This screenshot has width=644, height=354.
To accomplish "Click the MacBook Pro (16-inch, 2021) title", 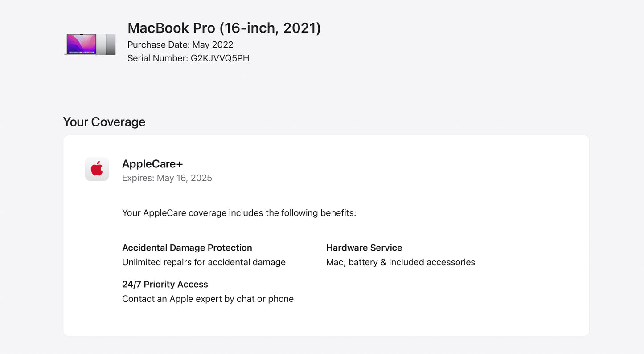I will tap(224, 28).
